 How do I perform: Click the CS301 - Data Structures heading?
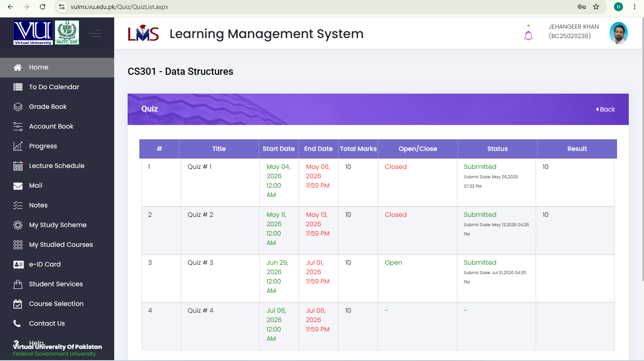pos(180,71)
